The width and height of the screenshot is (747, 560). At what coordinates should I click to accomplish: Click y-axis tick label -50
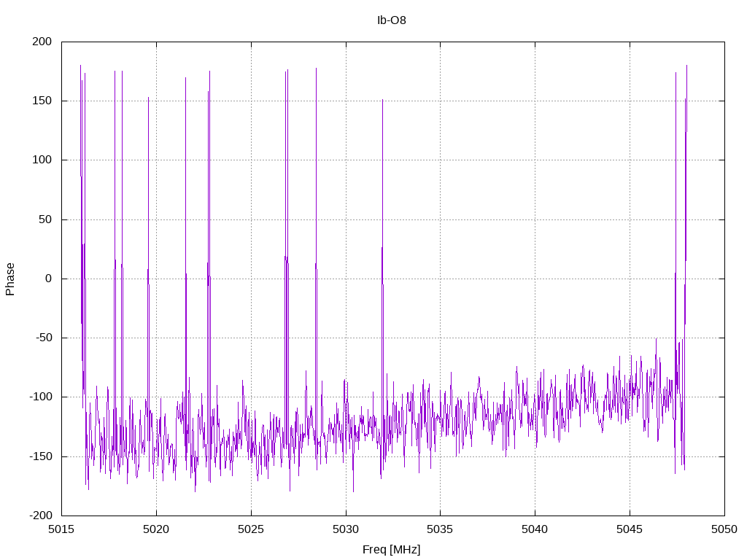pos(43,338)
